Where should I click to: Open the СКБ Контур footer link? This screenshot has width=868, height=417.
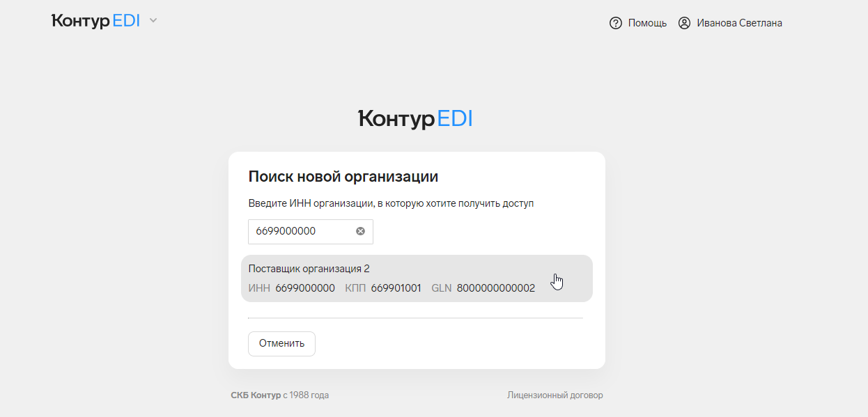[x=256, y=395]
